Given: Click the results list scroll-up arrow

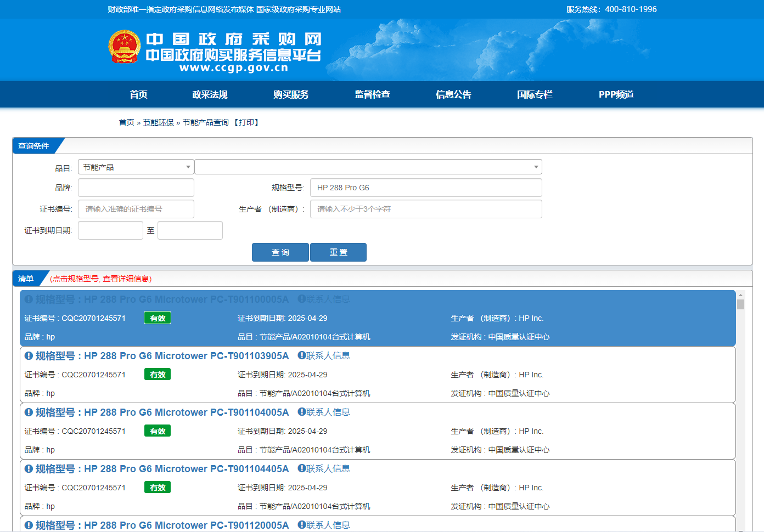Looking at the screenshot, I should coord(740,295).
